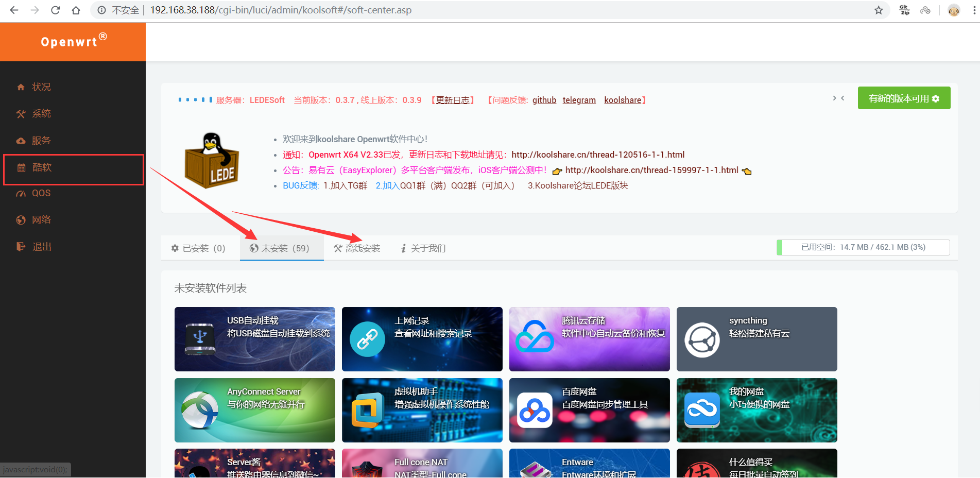Screen dimensions: 980x478
Task: Open the Git Zip extension icon
Action: click(904, 10)
